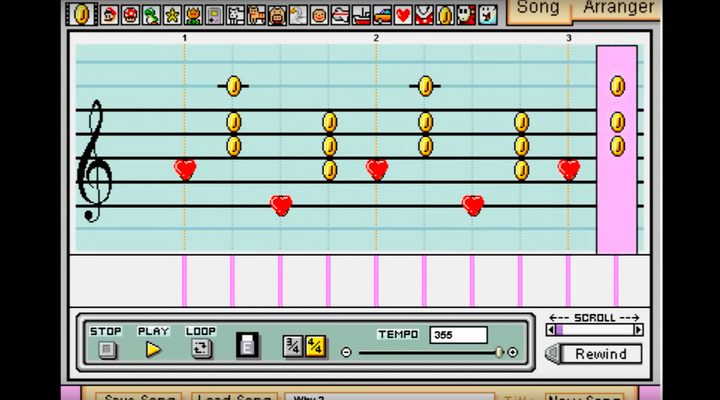Click the Load Song button
The height and width of the screenshot is (400, 720).
pyautogui.click(x=234, y=396)
